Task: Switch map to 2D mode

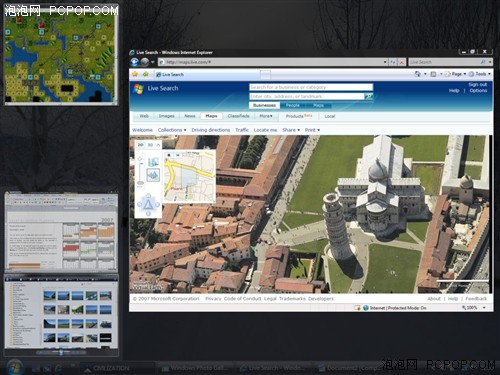Action: point(141,145)
